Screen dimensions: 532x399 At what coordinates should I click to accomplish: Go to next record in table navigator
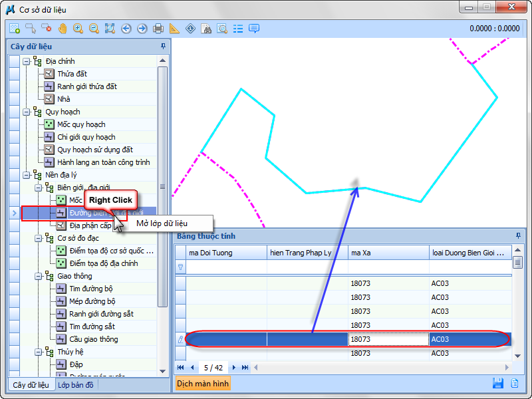234,367
